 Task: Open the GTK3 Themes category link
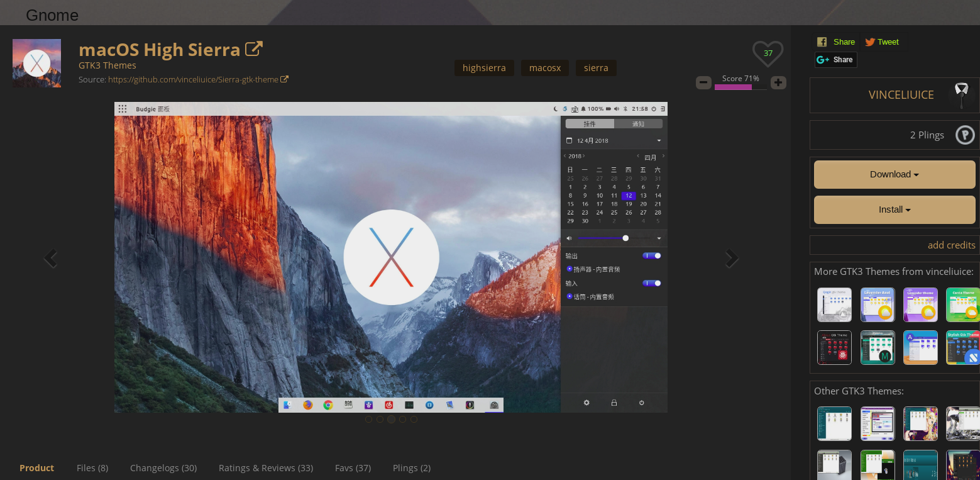tap(107, 65)
